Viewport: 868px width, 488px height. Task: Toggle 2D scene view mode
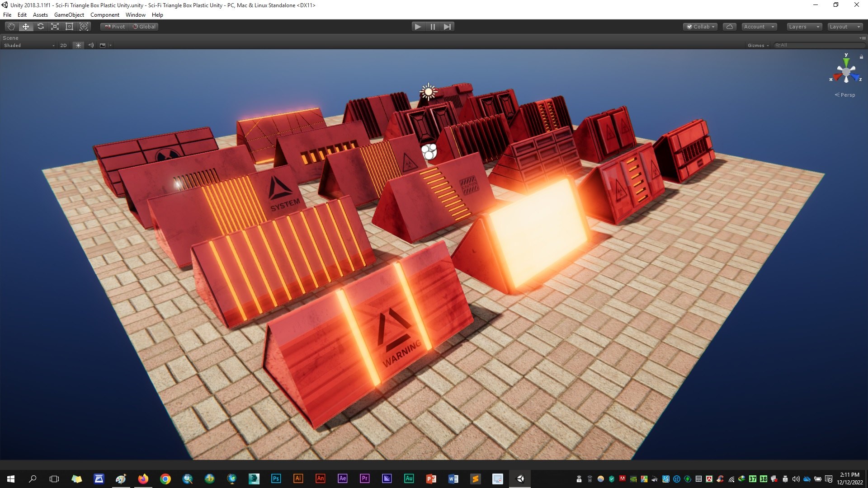(x=63, y=45)
